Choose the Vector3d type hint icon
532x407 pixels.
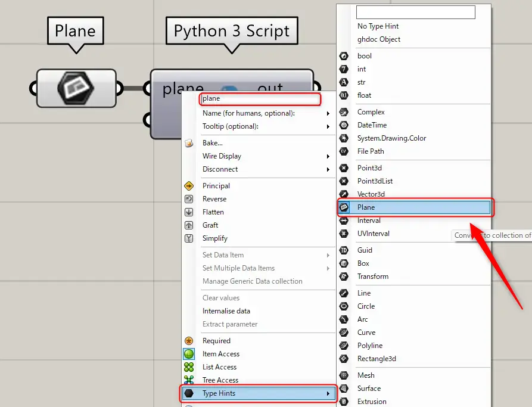pos(344,194)
